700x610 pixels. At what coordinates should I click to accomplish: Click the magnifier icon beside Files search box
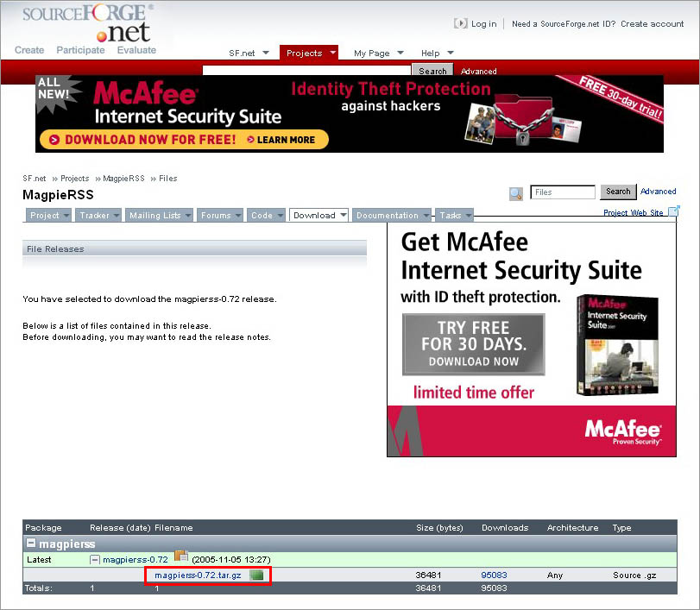516,193
